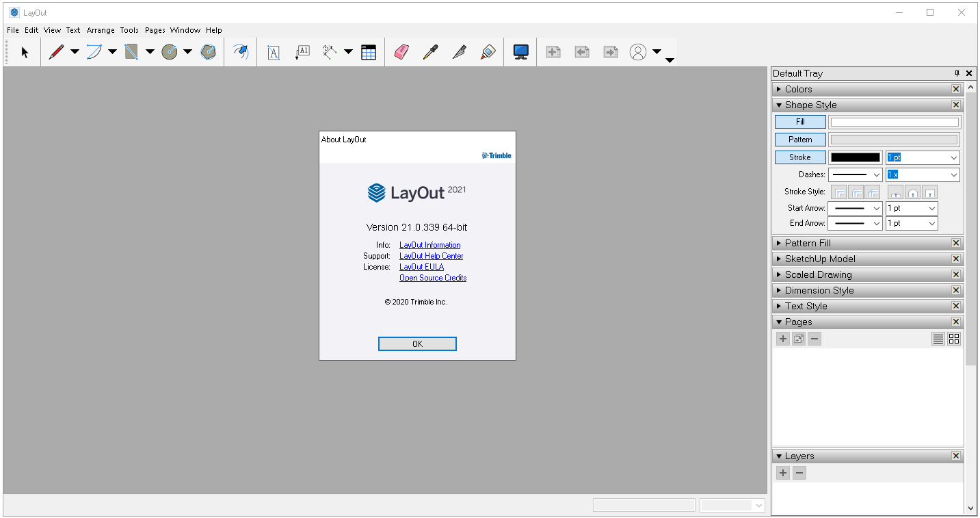Screen dimensions: 980x518
Task: Choose the Join glue tool
Action: coord(488,52)
